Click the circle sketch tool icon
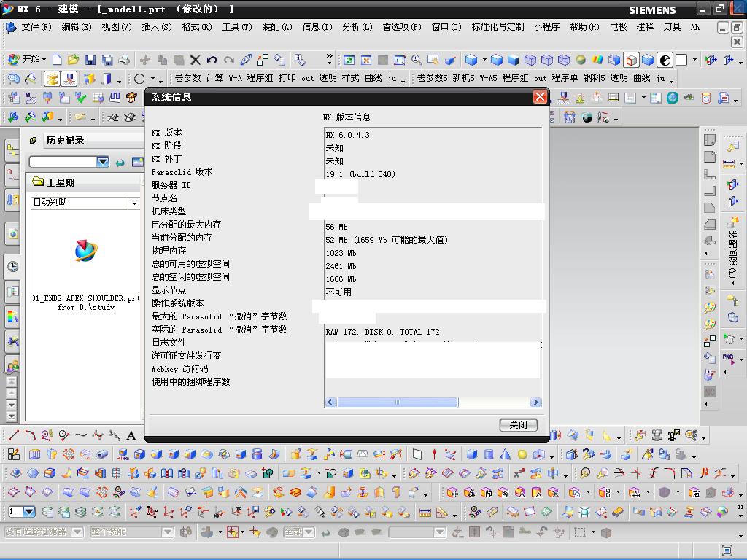 (x=139, y=79)
